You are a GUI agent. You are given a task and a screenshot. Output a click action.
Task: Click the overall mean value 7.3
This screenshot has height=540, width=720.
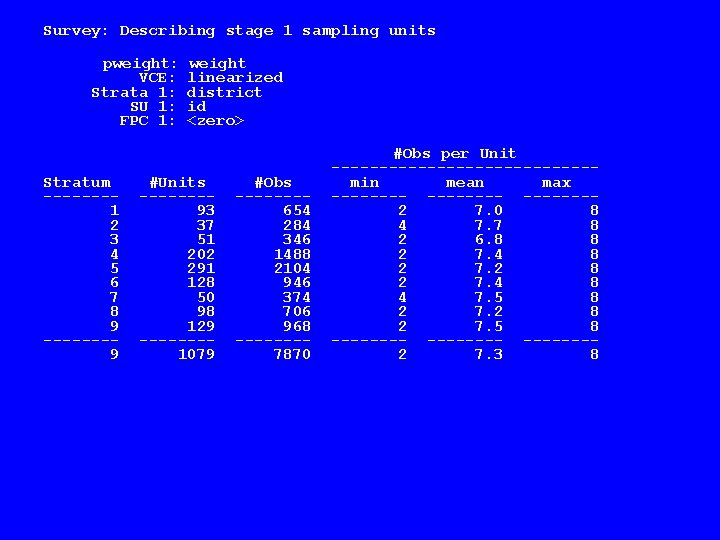(x=489, y=354)
